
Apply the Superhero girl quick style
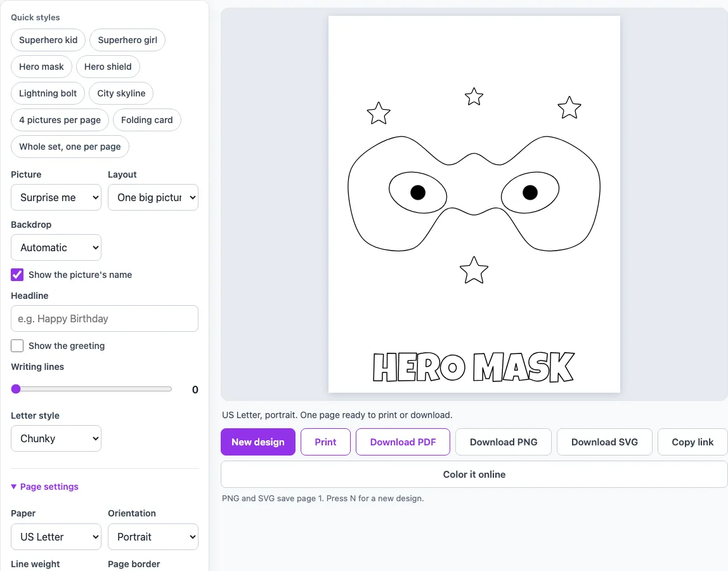tap(127, 40)
